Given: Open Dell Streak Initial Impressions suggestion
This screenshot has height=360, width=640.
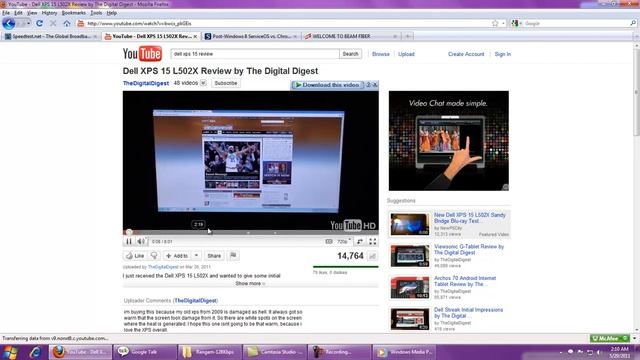Looking at the screenshot, I should (x=468, y=313).
